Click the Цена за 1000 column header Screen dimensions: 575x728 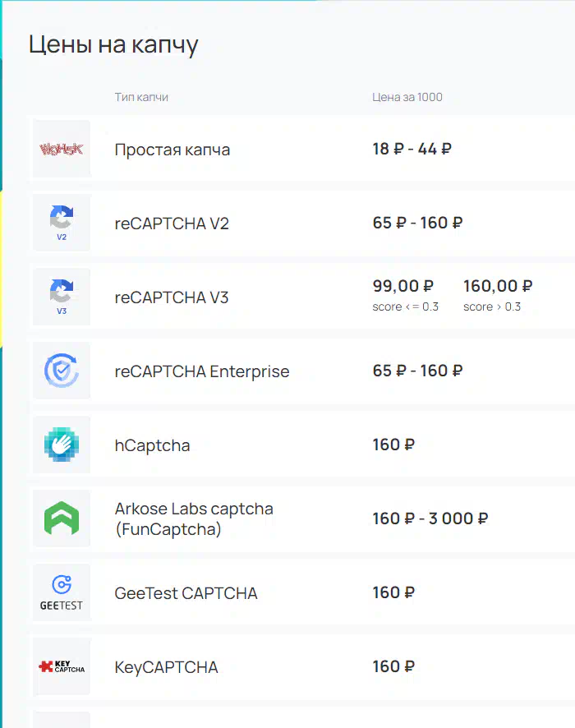407,97
